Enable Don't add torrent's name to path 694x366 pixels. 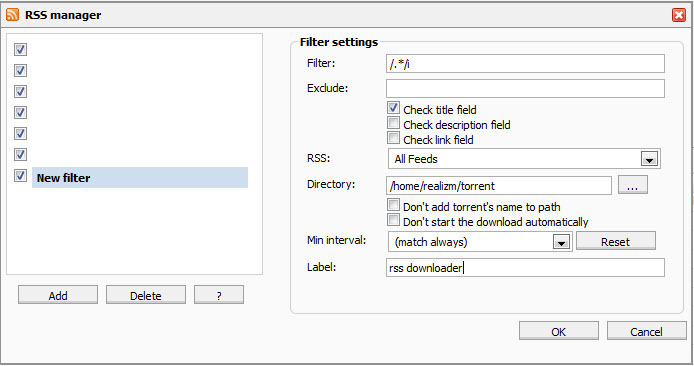click(x=393, y=205)
